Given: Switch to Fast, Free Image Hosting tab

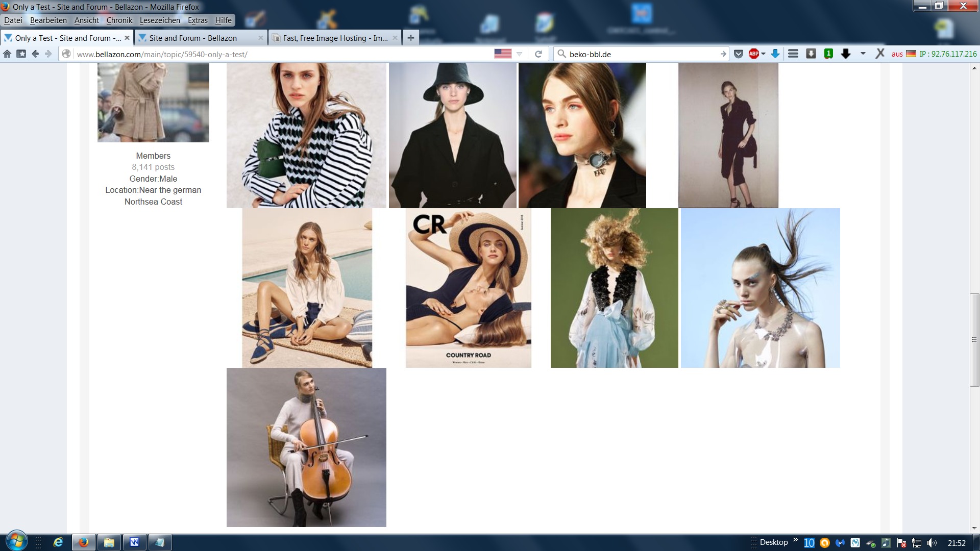Looking at the screenshot, I should click(335, 38).
